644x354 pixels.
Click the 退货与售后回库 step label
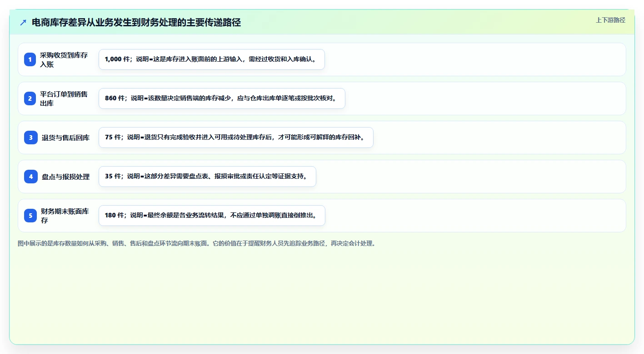pos(65,138)
